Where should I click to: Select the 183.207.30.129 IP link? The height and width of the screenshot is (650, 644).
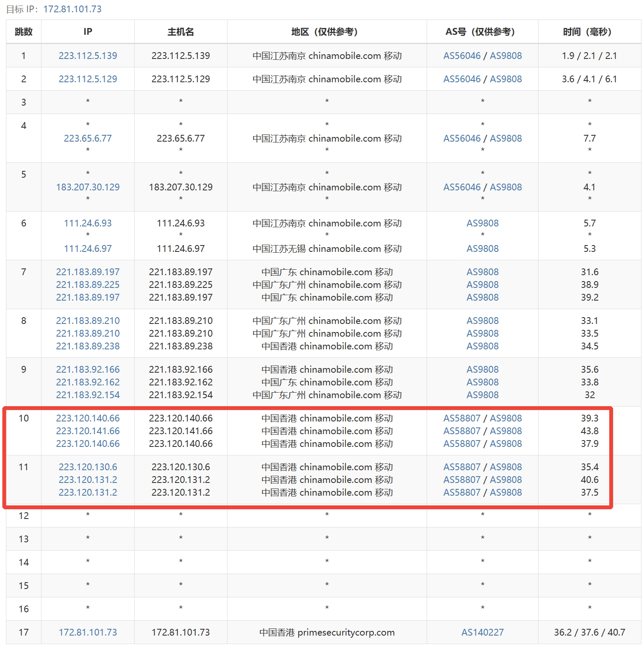[x=88, y=187]
